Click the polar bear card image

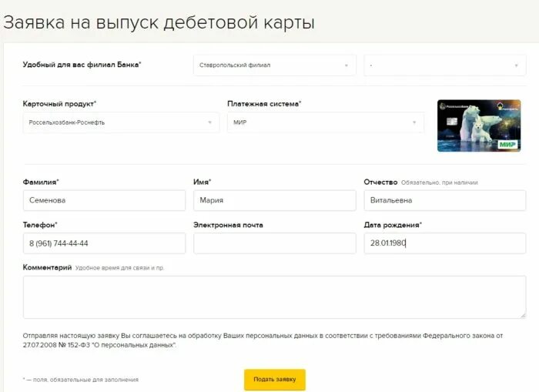(479, 126)
